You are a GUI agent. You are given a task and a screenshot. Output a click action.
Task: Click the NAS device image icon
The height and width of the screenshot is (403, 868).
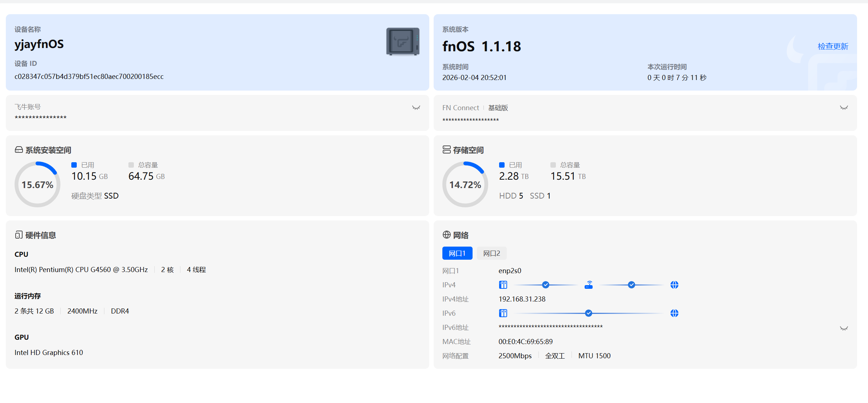403,41
